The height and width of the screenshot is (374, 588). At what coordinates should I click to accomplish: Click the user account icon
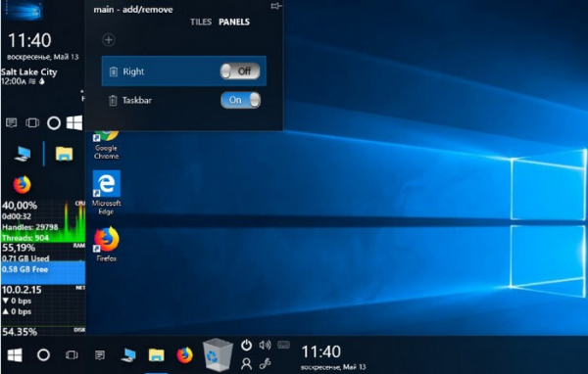tap(246, 363)
